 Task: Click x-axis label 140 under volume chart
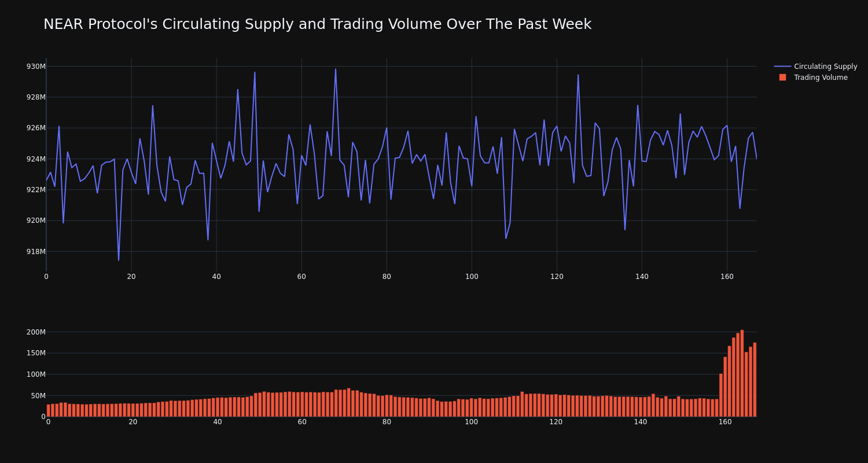pyautogui.click(x=641, y=422)
